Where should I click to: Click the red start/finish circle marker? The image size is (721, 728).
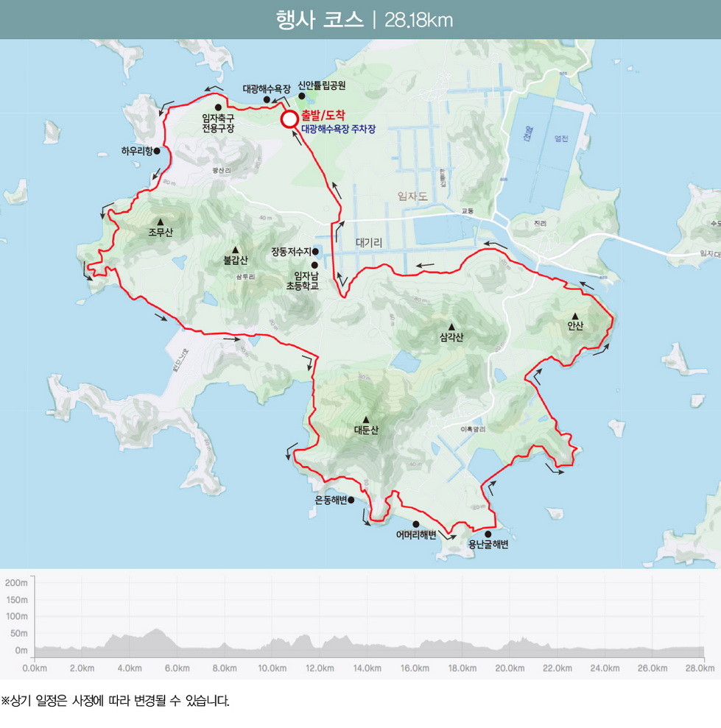click(289, 119)
